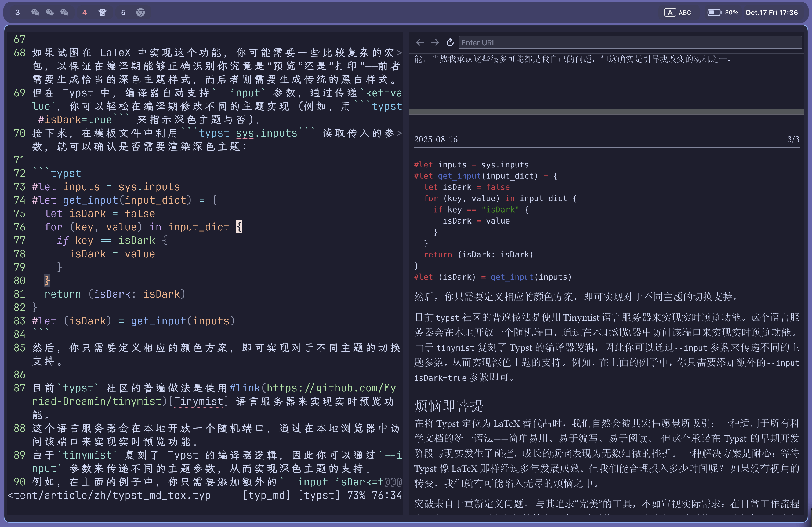
Task: Switch to the Chrome browser icon
Action: pyautogui.click(x=140, y=13)
